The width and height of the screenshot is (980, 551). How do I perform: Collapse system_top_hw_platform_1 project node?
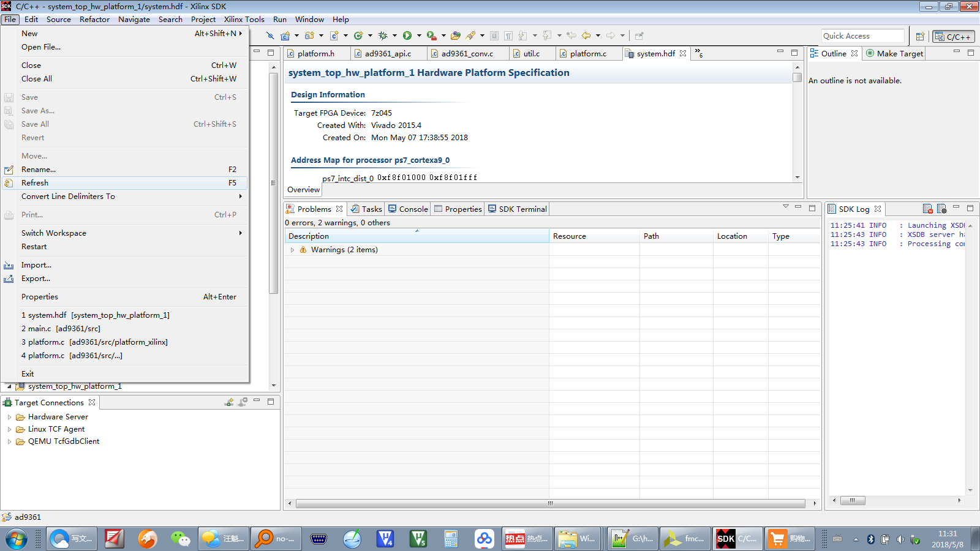pos(9,386)
